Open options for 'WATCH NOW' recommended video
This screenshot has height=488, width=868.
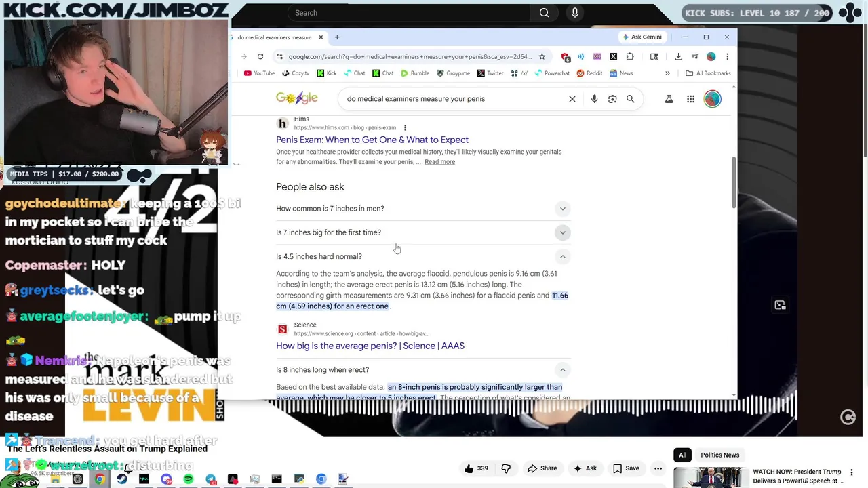click(x=852, y=472)
